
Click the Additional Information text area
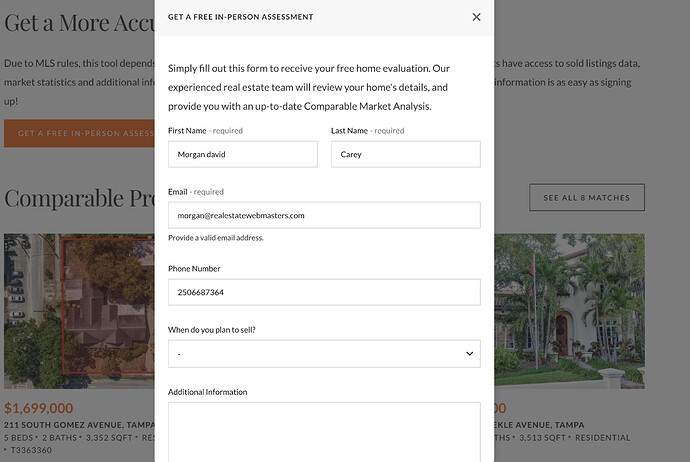click(324, 432)
